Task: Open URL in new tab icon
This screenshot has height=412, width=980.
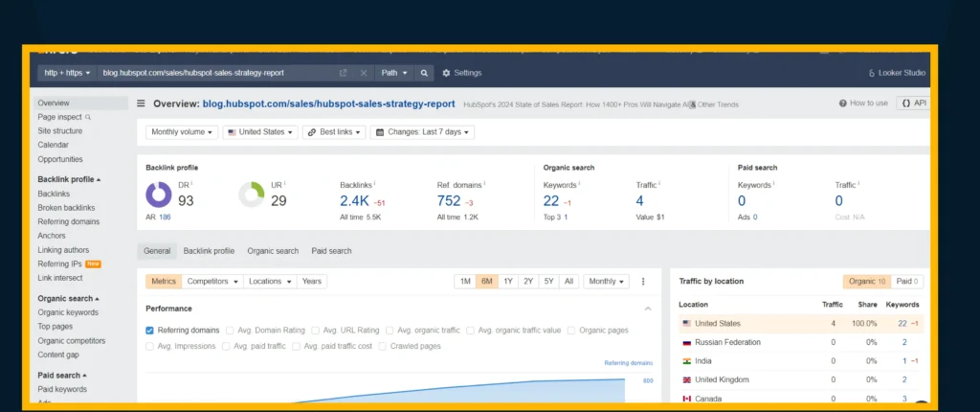Action: click(344, 73)
